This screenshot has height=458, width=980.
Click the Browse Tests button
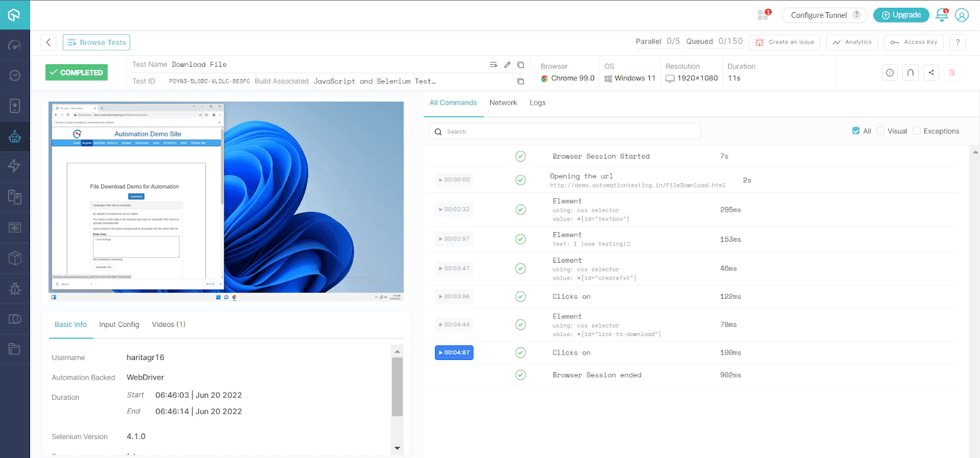pos(96,42)
